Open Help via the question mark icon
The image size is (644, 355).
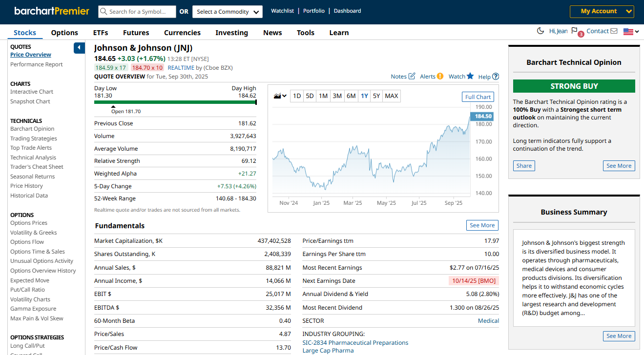(496, 77)
